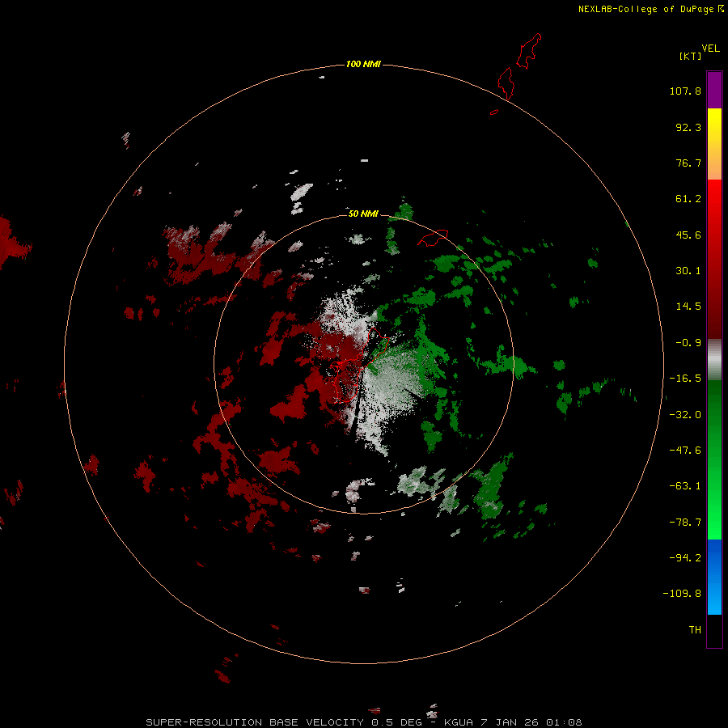Click the KGUA station identifier in the caption

[459, 722]
